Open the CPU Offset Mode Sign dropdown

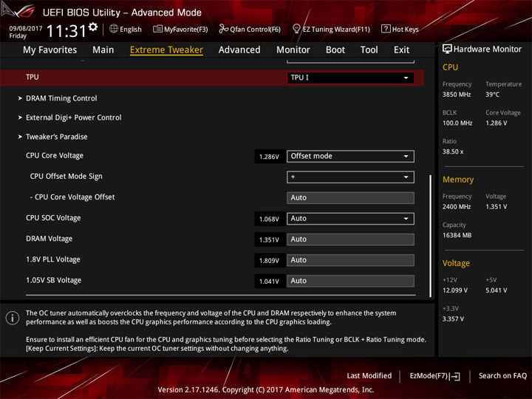point(350,177)
